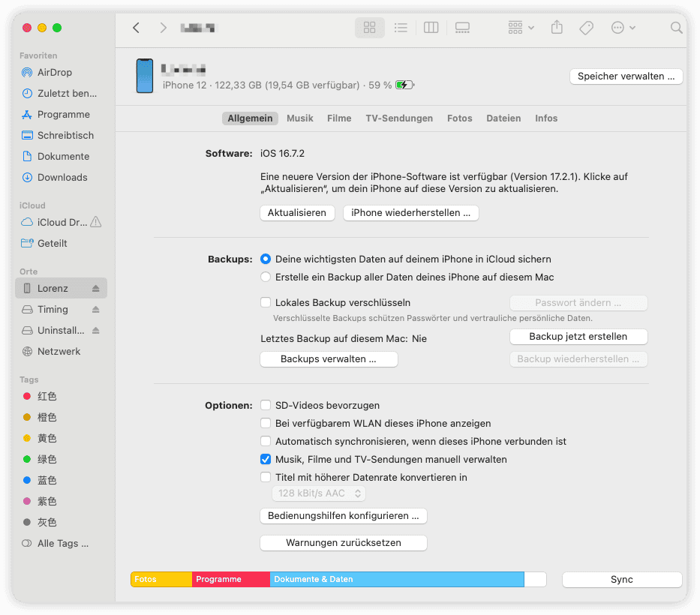The width and height of the screenshot is (700, 615).
Task: Click the Share toolbar icon
Action: 557,28
